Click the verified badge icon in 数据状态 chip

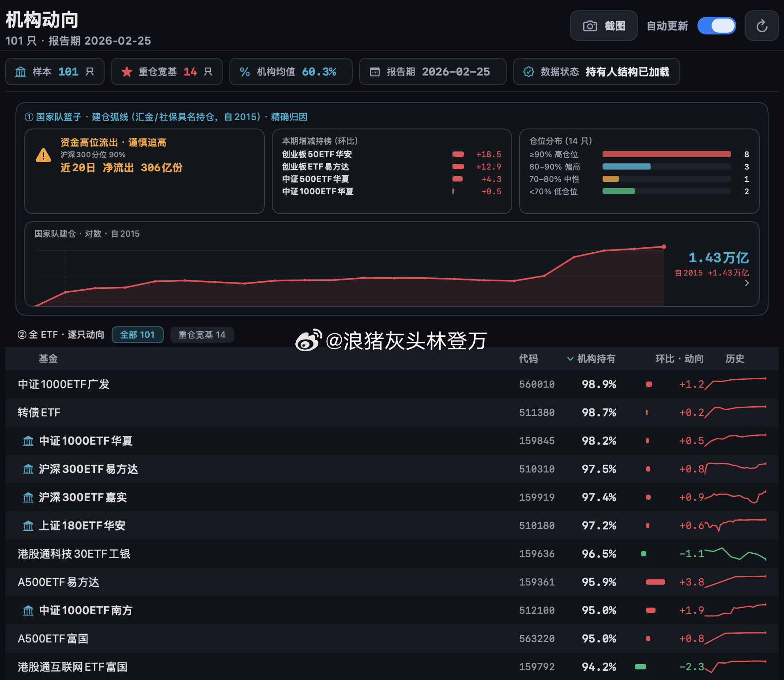coord(528,72)
